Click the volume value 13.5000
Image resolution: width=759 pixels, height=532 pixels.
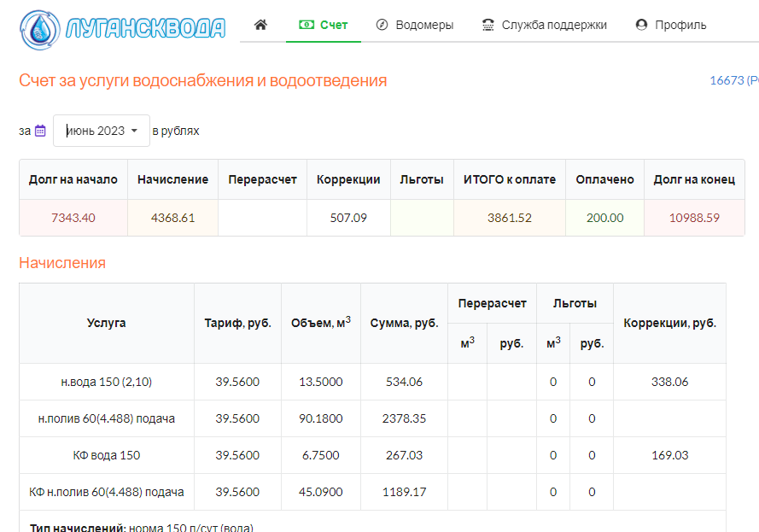point(321,382)
